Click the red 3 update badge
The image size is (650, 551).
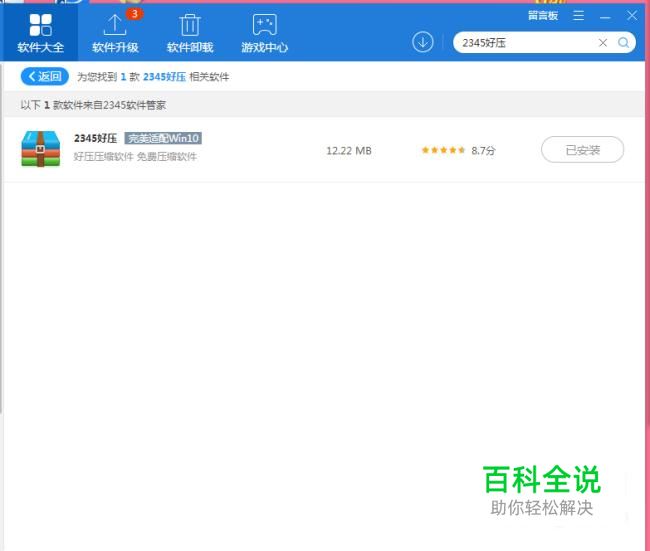tap(134, 14)
